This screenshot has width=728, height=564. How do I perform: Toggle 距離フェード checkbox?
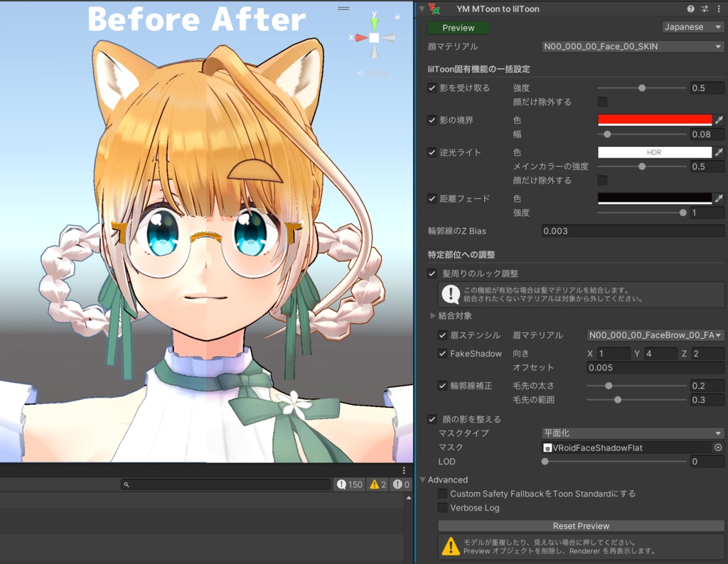[432, 198]
